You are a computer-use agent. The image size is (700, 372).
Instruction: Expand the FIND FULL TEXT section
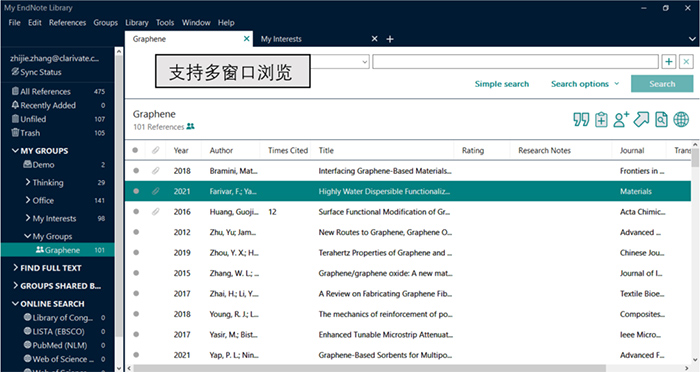pos(15,268)
